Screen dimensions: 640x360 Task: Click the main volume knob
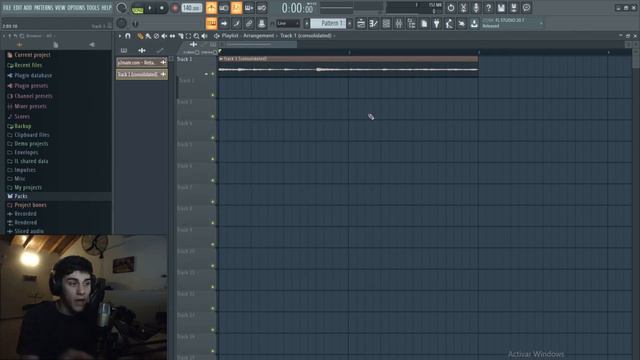(x=121, y=7)
